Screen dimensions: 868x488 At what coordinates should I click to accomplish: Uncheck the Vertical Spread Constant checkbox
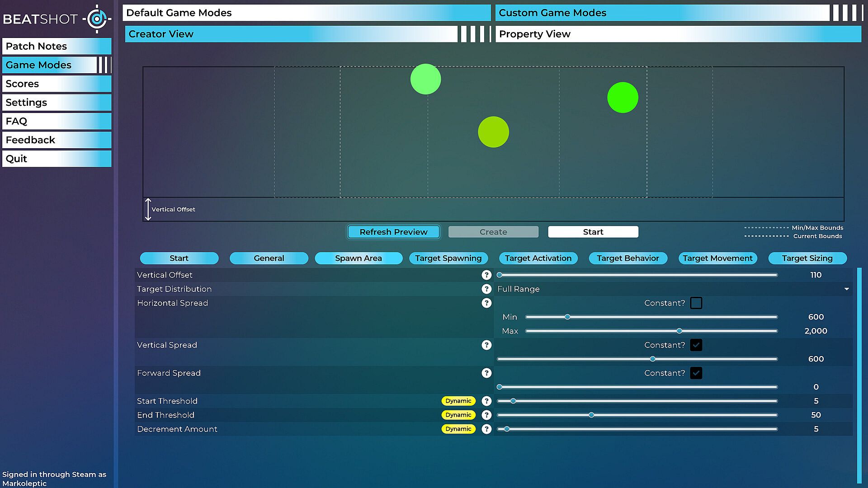pyautogui.click(x=696, y=345)
